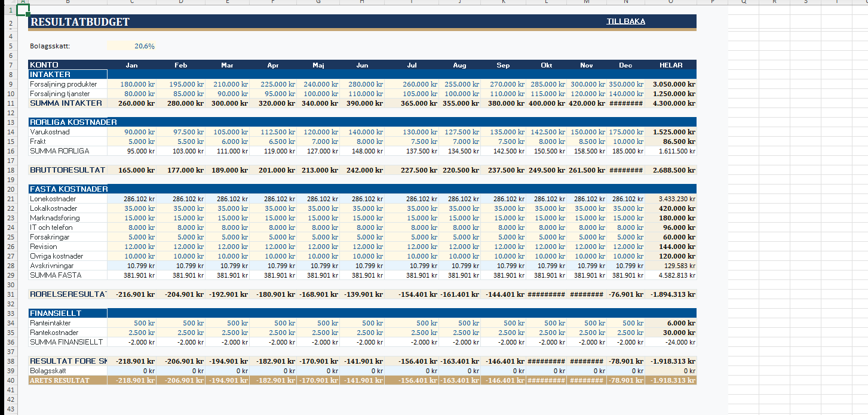Viewport: 868px width, 415px height.
Task: Select Jun cell for Frakt
Action: point(362,142)
